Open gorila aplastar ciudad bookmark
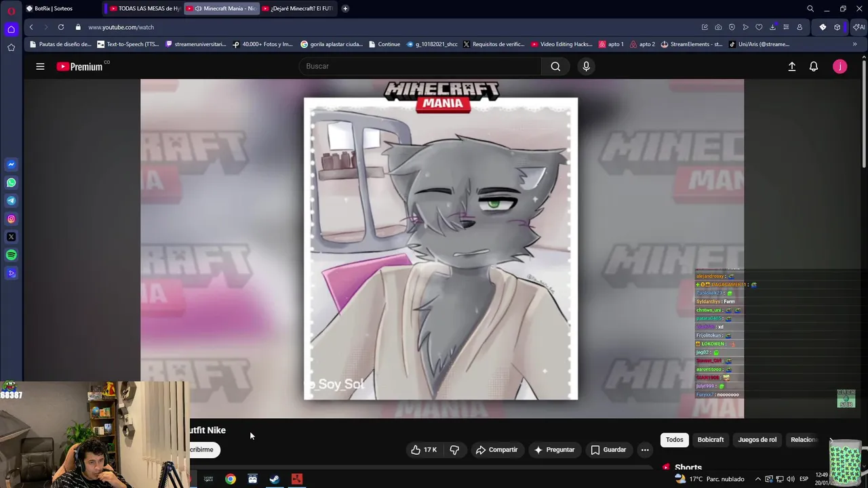 coord(332,44)
